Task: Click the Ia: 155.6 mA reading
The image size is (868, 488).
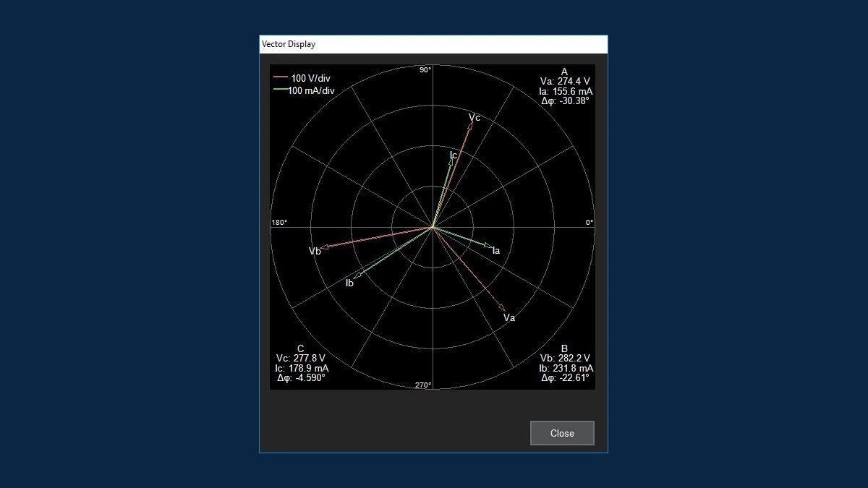Action: tap(566, 92)
